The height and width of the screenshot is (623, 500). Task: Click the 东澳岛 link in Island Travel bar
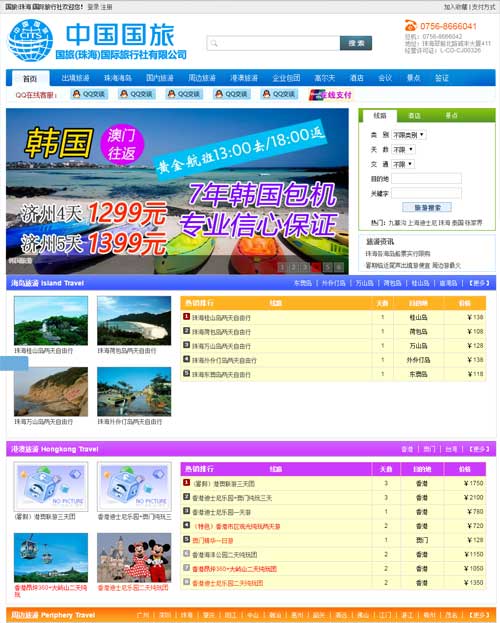tap(303, 283)
